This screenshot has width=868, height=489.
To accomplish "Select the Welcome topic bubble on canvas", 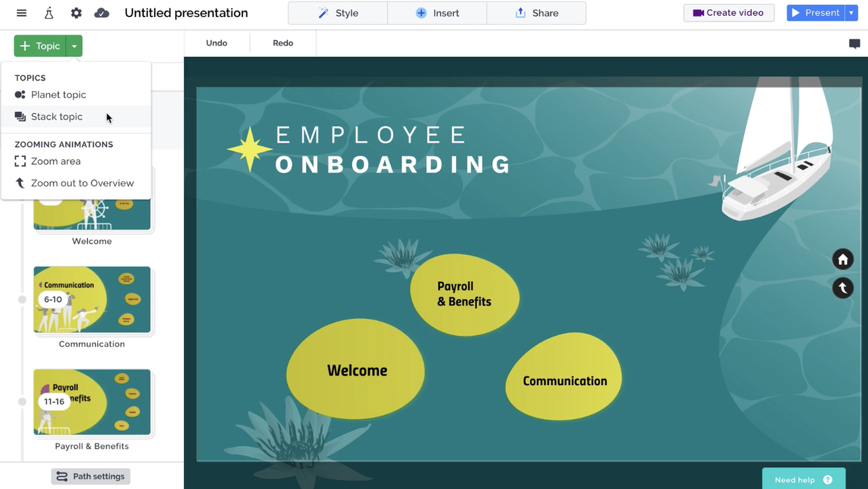I will coord(356,370).
